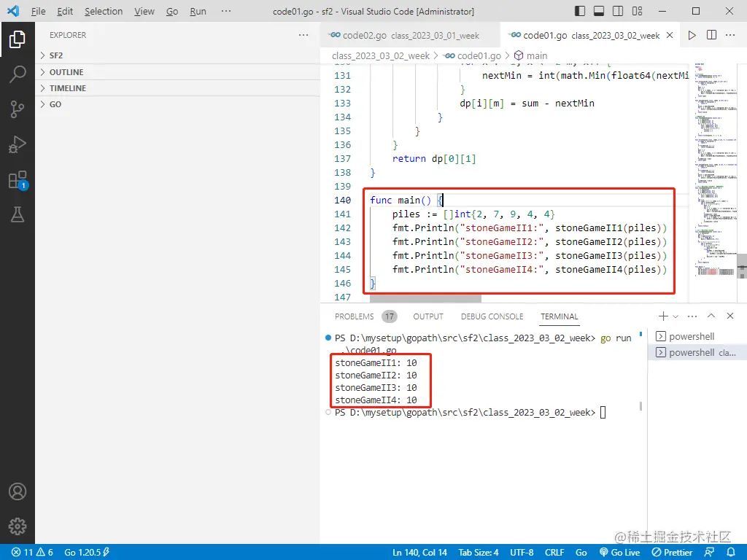This screenshot has width=747, height=560.
Task: Open the Run menu
Action: pos(198,12)
